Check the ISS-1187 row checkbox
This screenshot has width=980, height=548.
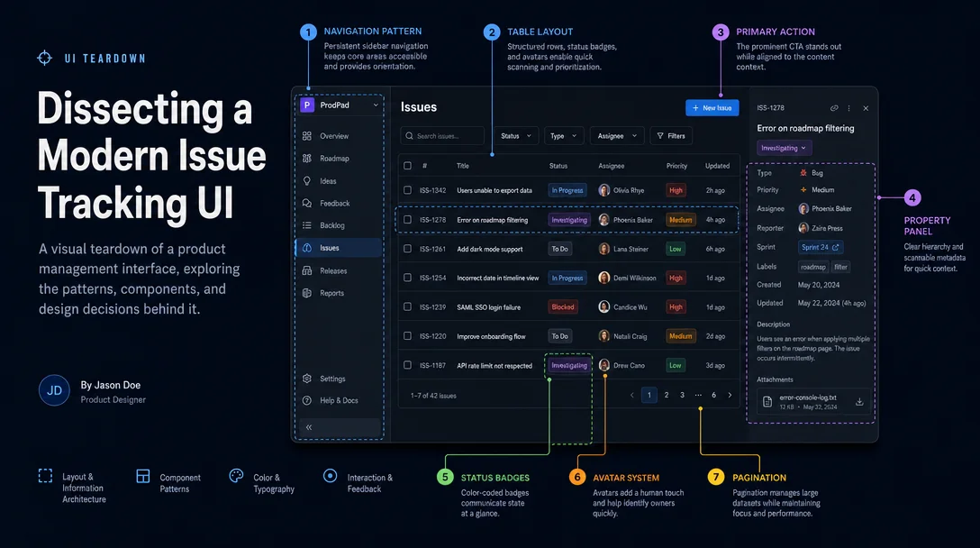pyautogui.click(x=407, y=365)
